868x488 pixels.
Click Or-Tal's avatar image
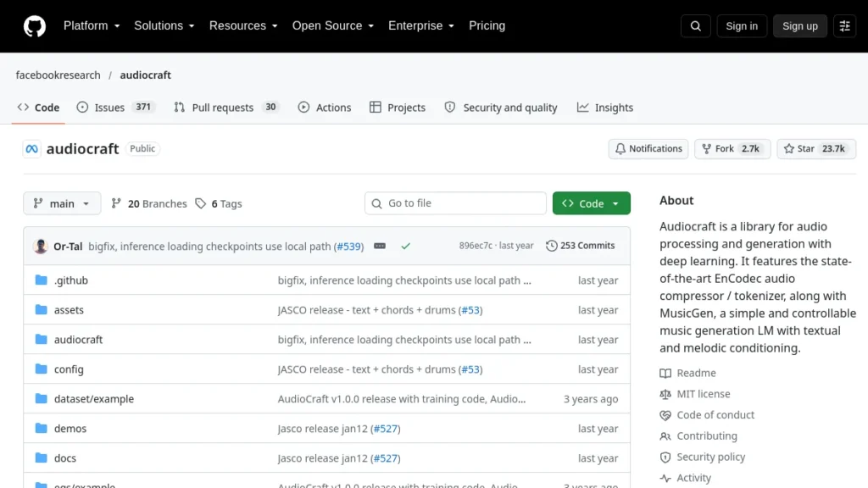[x=41, y=247]
